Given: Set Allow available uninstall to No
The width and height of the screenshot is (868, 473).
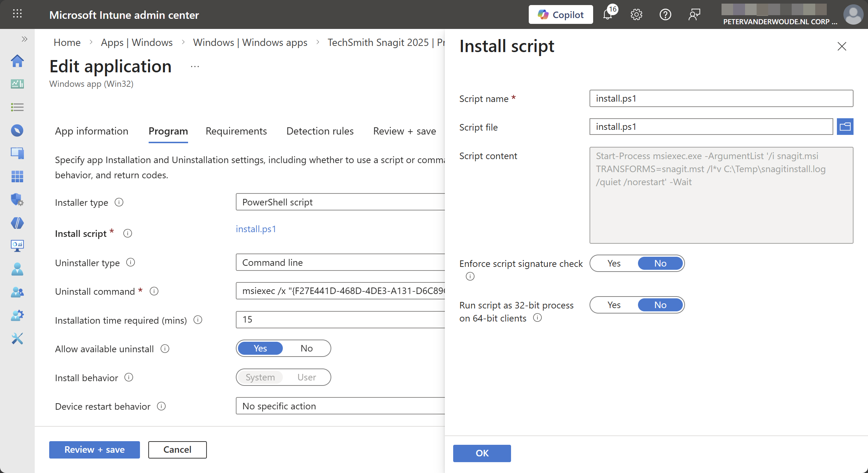Looking at the screenshot, I should click(306, 348).
